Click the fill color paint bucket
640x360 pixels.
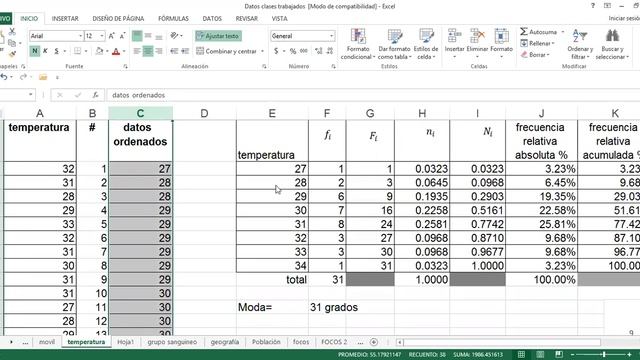[99, 51]
